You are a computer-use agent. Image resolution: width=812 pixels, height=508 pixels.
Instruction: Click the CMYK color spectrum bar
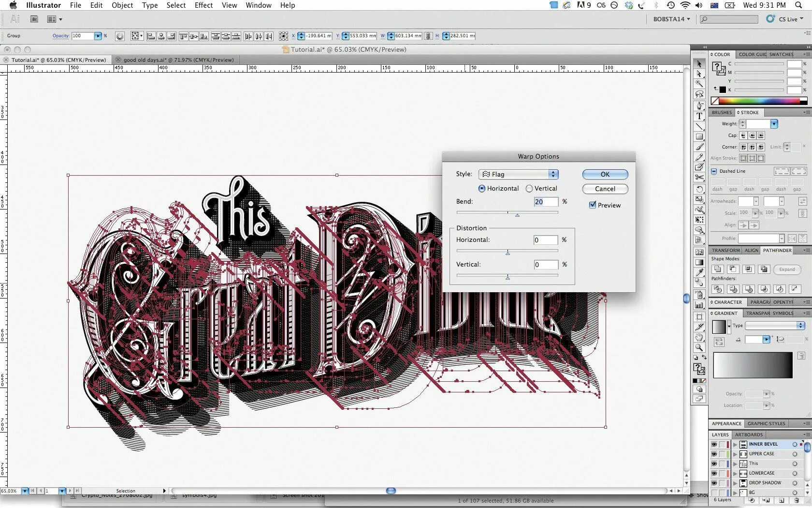click(759, 101)
